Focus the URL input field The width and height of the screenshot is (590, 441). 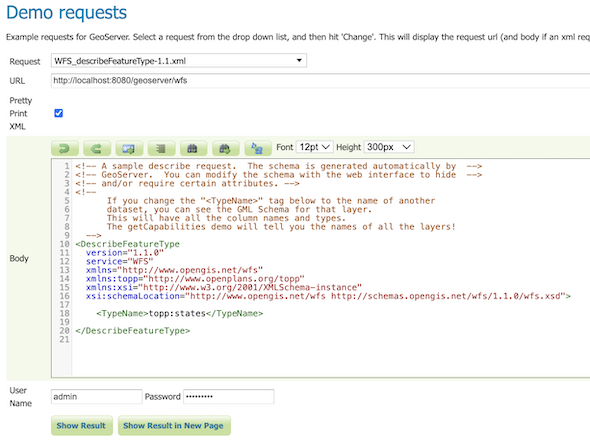click(x=320, y=81)
